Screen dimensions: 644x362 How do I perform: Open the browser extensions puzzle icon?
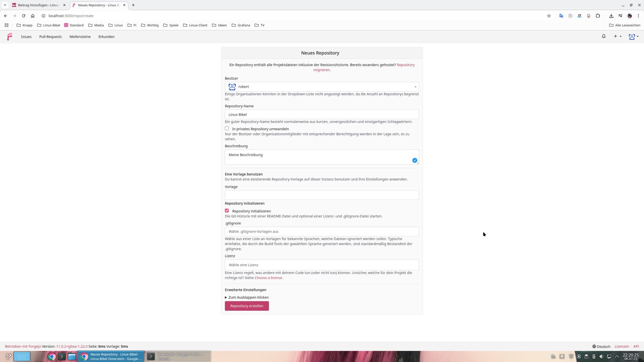pos(598,16)
